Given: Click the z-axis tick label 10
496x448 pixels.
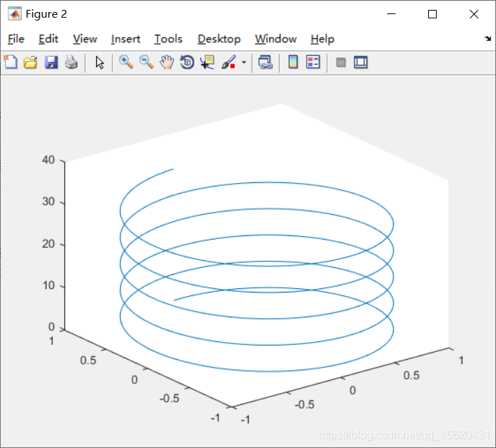Looking at the screenshot, I should 48,285.
